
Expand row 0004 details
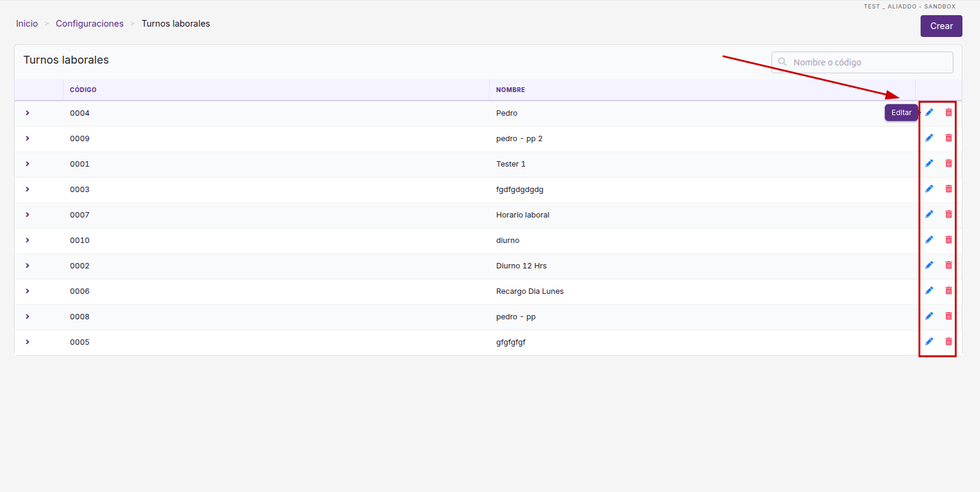coord(27,113)
